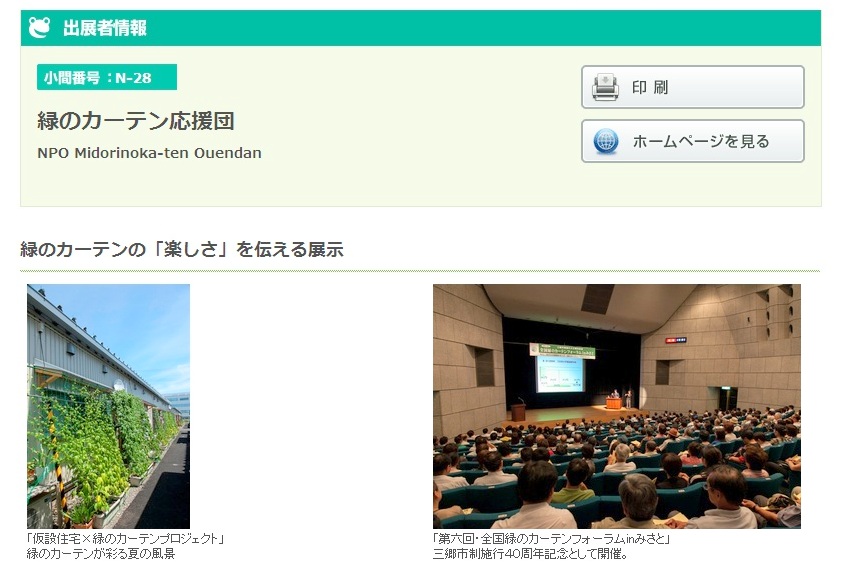Click the globe icon for homepage
Viewport: 842px width, 585px height.
click(605, 141)
